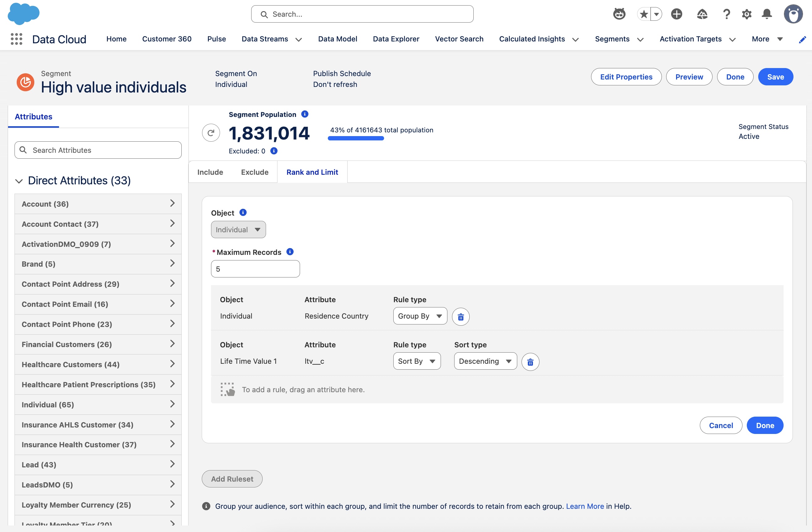Open the Setup gear menu
Viewport: 812px width, 532px height.
tap(746, 14)
